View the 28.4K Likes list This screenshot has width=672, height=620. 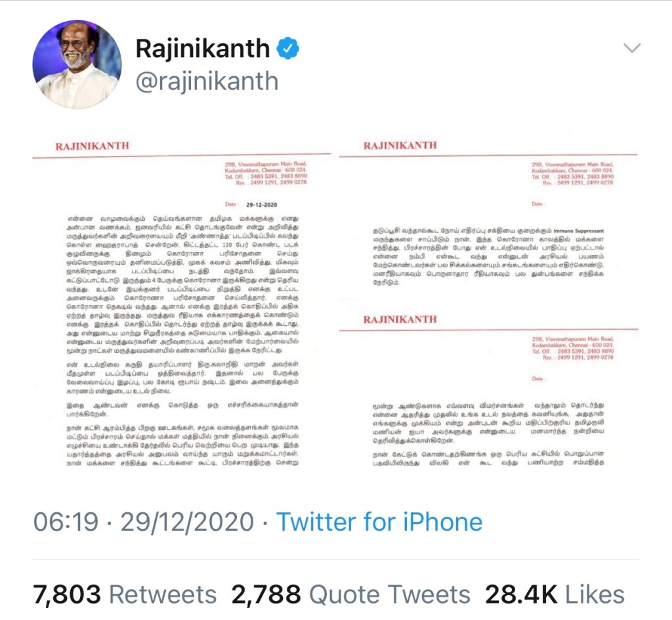(x=555, y=594)
